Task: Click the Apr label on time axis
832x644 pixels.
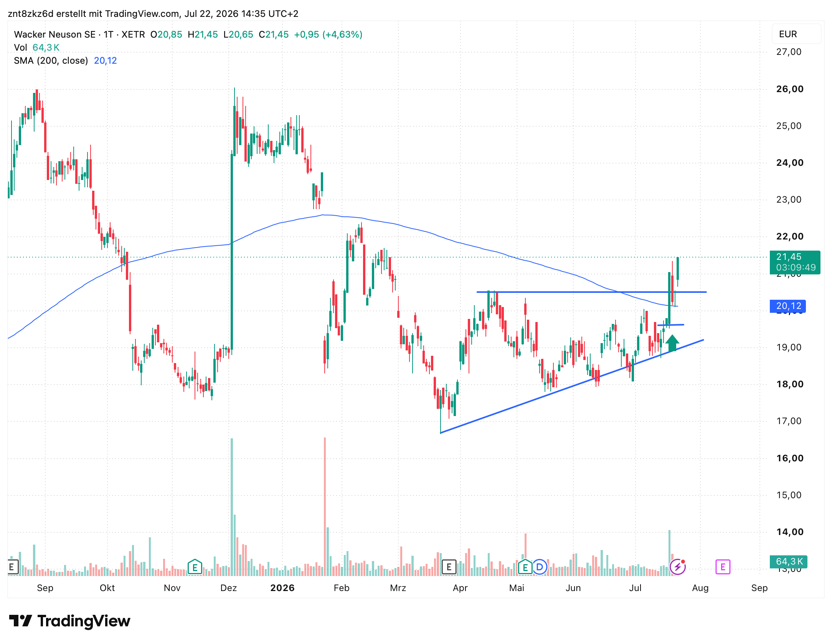Action: (x=460, y=588)
